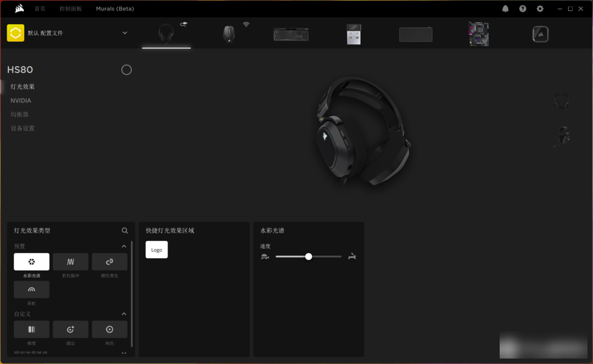The width and height of the screenshot is (593, 364).
Task: Click the yellow profile hexagon icon
Action: tap(15, 33)
